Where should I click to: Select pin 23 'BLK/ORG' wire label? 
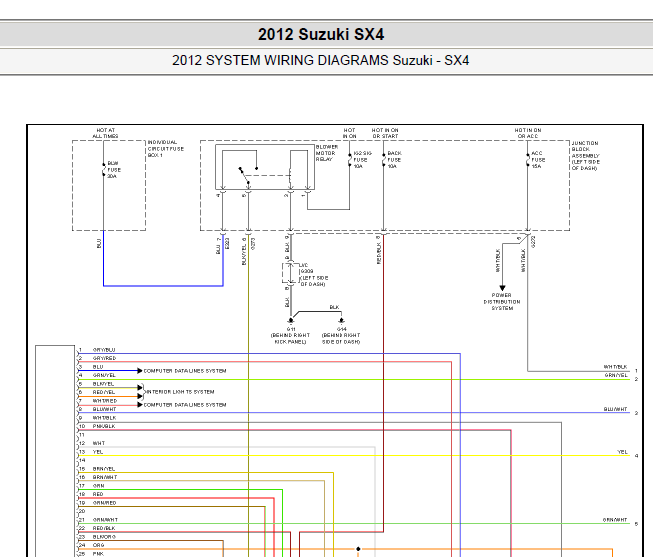pyautogui.click(x=104, y=537)
